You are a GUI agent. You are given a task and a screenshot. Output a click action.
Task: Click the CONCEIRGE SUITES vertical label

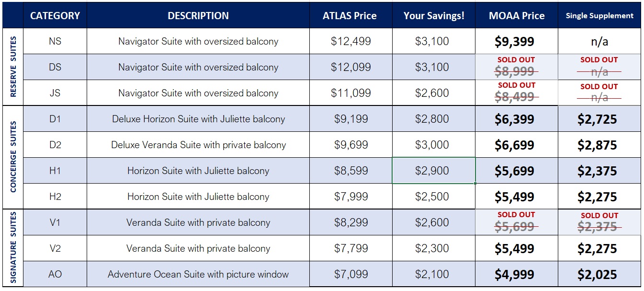click(13, 157)
